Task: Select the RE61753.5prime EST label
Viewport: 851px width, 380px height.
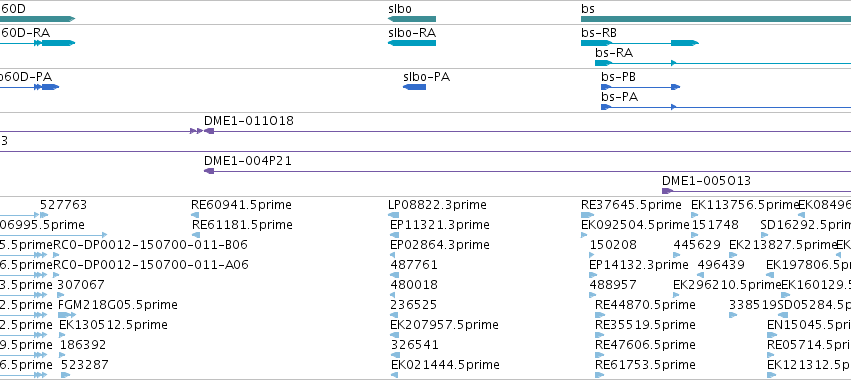Action: [x=645, y=364]
